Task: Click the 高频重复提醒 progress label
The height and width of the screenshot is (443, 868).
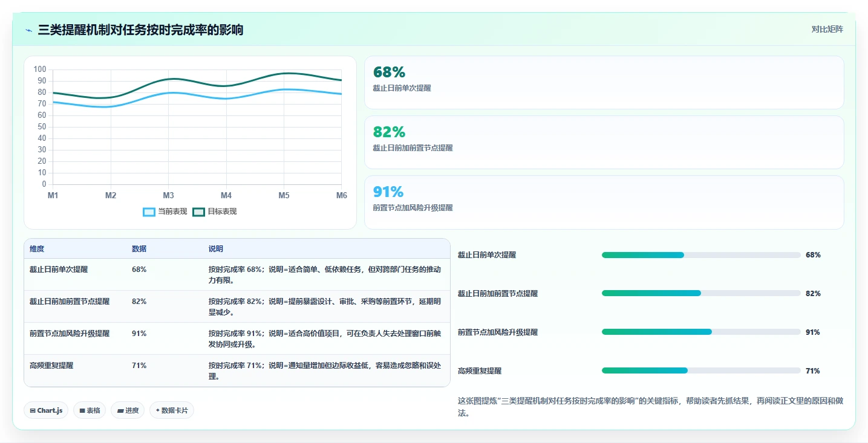Action: click(480, 371)
